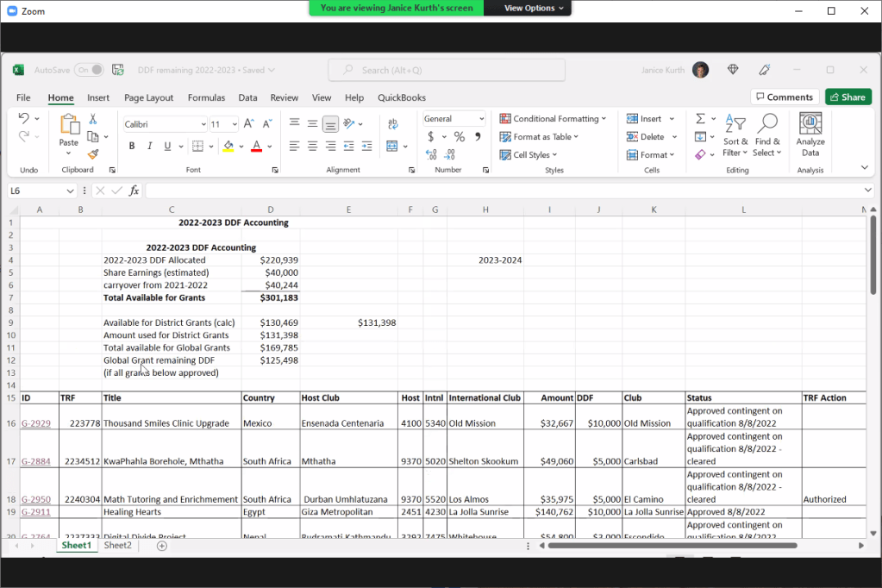
Task: Open the General number format dropdown
Action: tap(481, 119)
